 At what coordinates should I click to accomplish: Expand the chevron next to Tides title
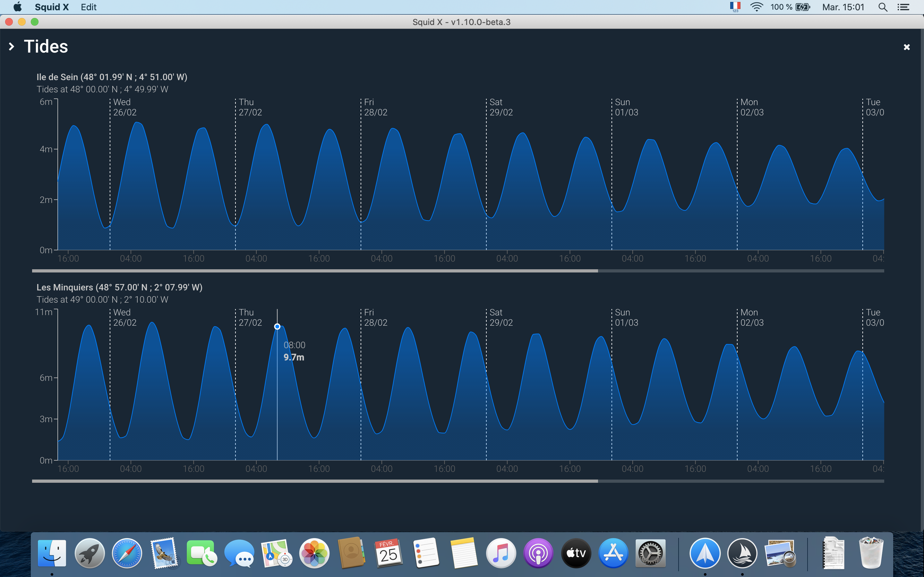(12, 46)
